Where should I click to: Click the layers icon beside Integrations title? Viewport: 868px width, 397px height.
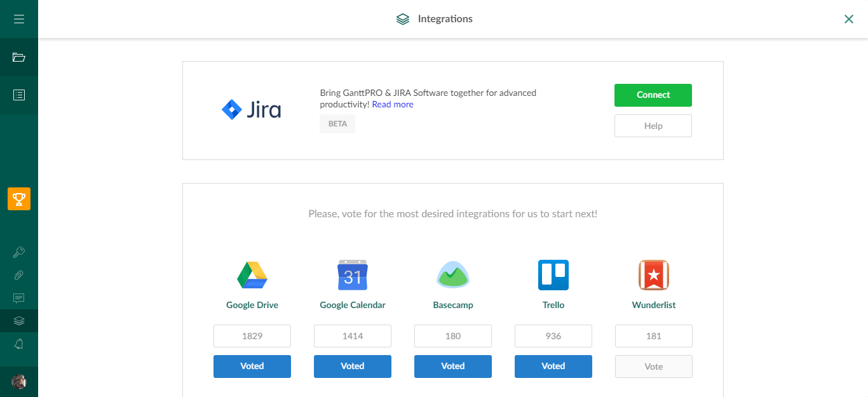pos(403,19)
